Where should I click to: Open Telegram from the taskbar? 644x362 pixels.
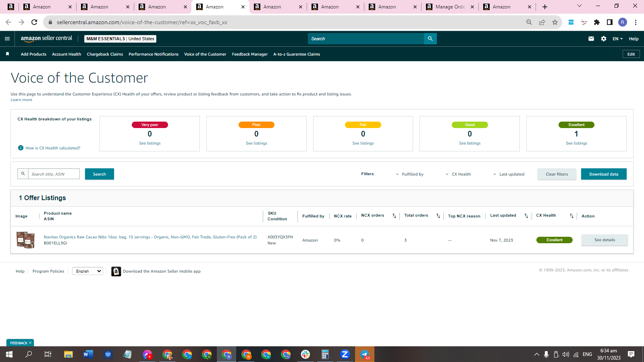365,354
